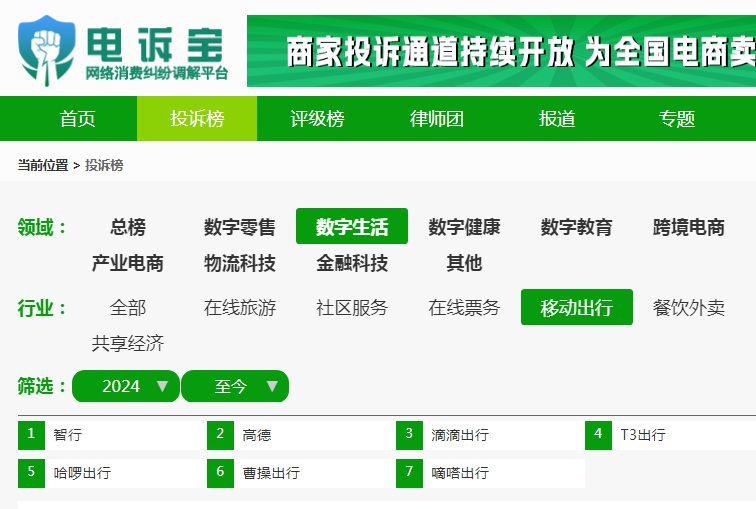Select 全部 in the industry row
Image resolution: width=756 pixels, height=509 pixels.
[x=128, y=308]
